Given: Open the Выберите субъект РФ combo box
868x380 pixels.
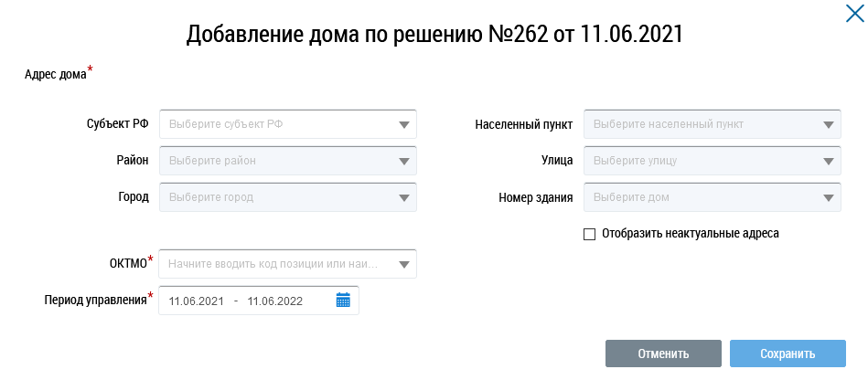Looking at the screenshot, I should click(x=288, y=124).
